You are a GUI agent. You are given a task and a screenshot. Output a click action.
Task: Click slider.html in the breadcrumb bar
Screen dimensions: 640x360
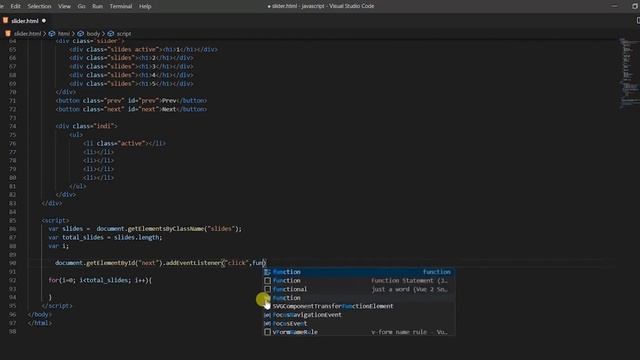27,33
